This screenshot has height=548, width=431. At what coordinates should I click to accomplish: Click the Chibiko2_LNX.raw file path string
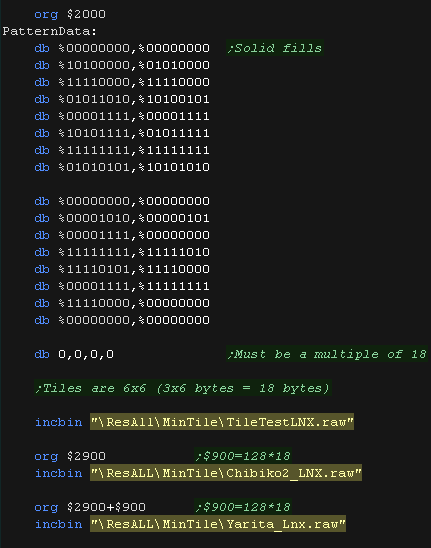[226, 473]
